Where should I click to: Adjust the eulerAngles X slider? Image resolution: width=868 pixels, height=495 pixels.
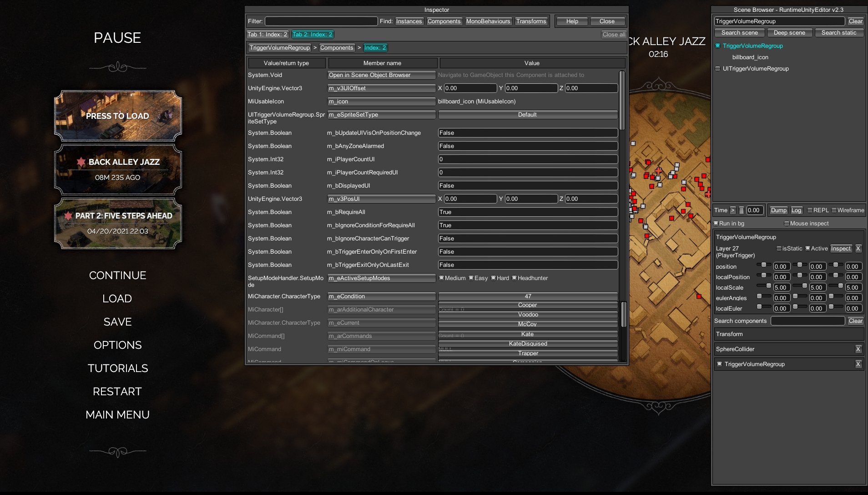(763, 296)
